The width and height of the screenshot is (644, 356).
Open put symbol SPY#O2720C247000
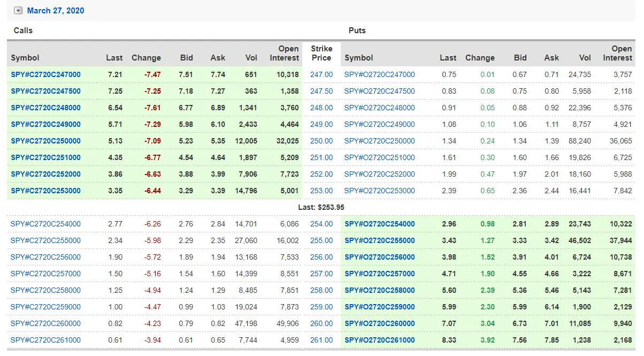pyautogui.click(x=380, y=74)
